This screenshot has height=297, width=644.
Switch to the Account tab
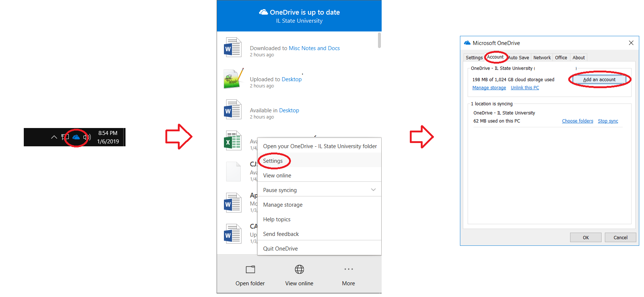495,57
